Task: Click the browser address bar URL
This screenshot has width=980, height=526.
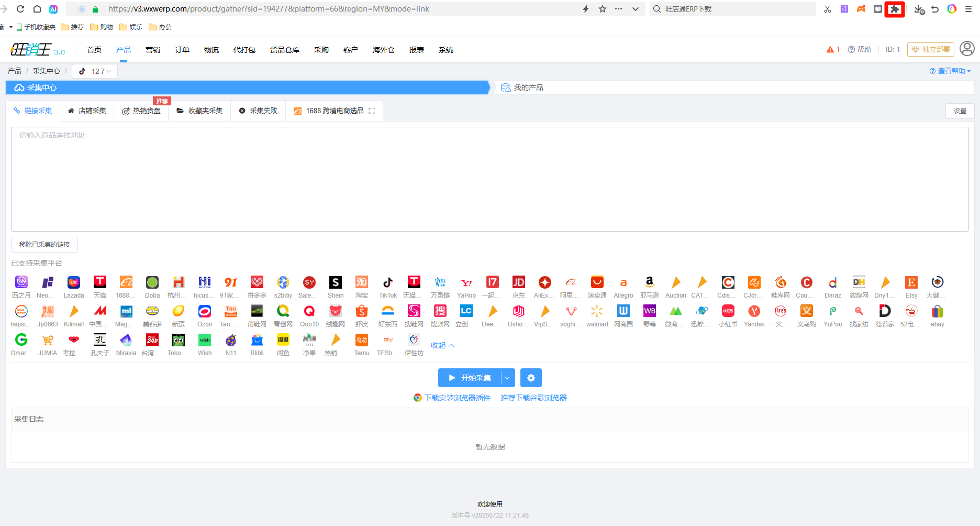Action: 269,9
